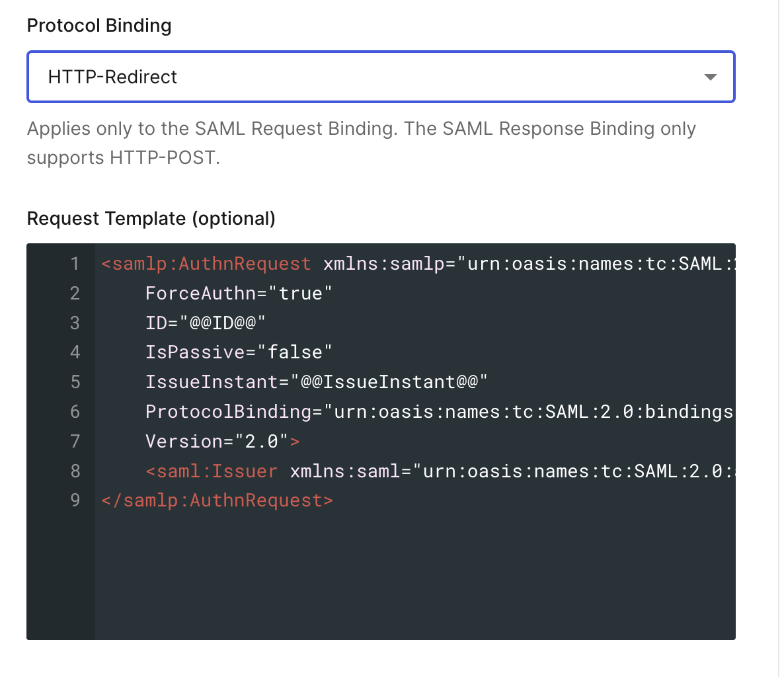784x677 pixels.
Task: Click line number 9 in the gutter
Action: click(x=75, y=500)
